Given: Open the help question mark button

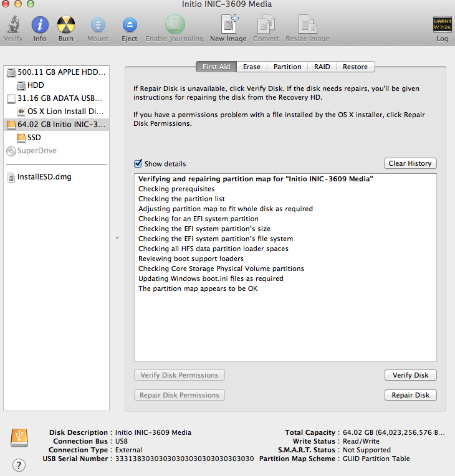Looking at the screenshot, I should (19, 465).
